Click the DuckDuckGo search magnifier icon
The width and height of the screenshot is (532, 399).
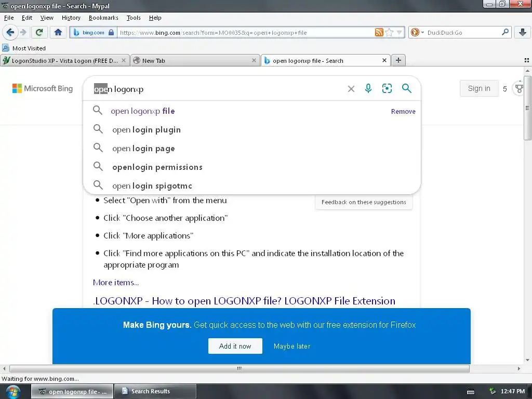pos(505,32)
